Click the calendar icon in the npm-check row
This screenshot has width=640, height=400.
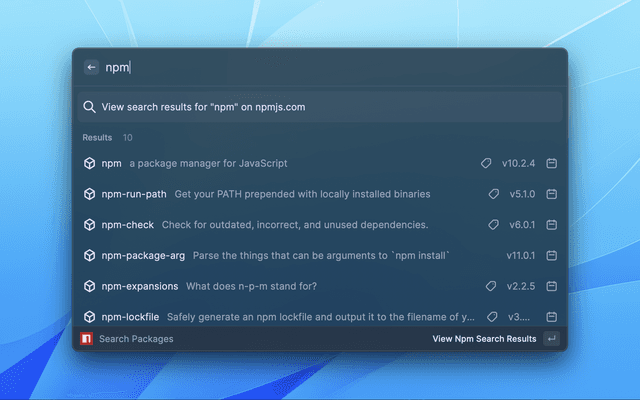pos(551,225)
